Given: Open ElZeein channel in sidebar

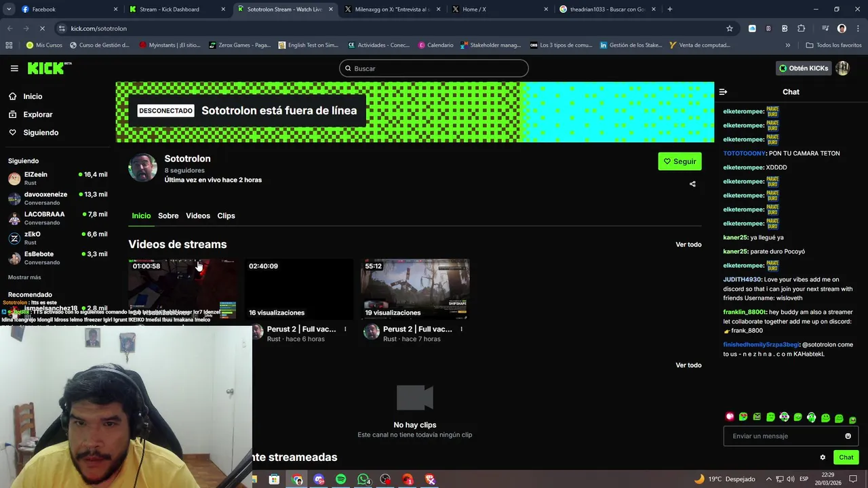Looking at the screenshot, I should [x=58, y=178].
